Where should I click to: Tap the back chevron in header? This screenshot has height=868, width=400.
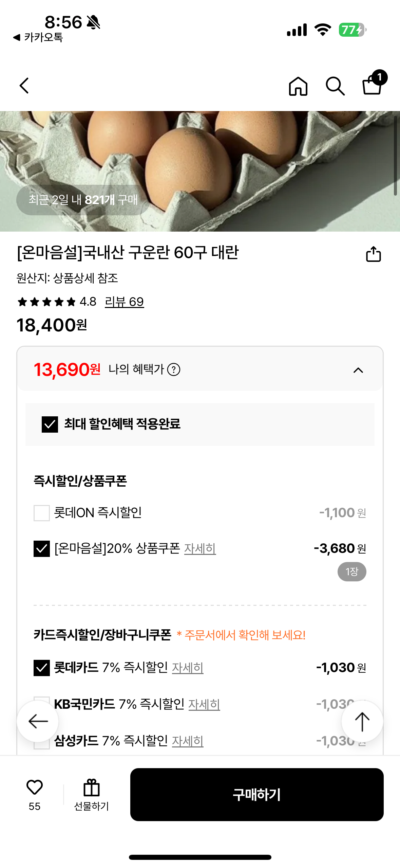pyautogui.click(x=24, y=86)
